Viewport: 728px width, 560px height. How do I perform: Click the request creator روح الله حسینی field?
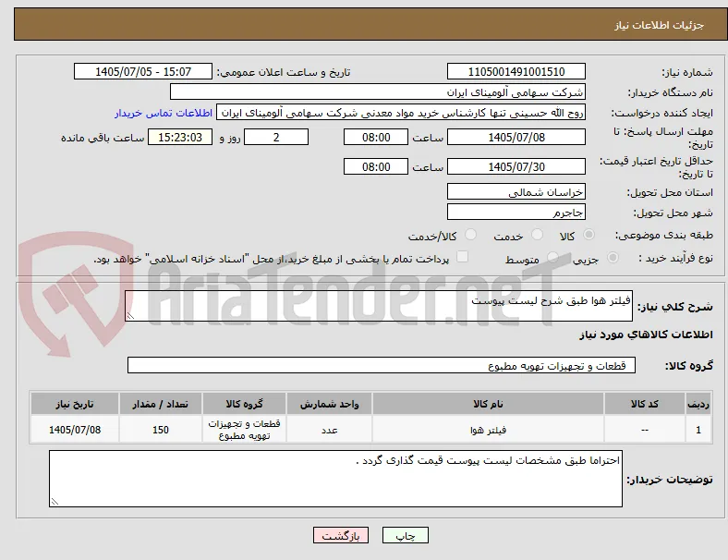pos(401,113)
